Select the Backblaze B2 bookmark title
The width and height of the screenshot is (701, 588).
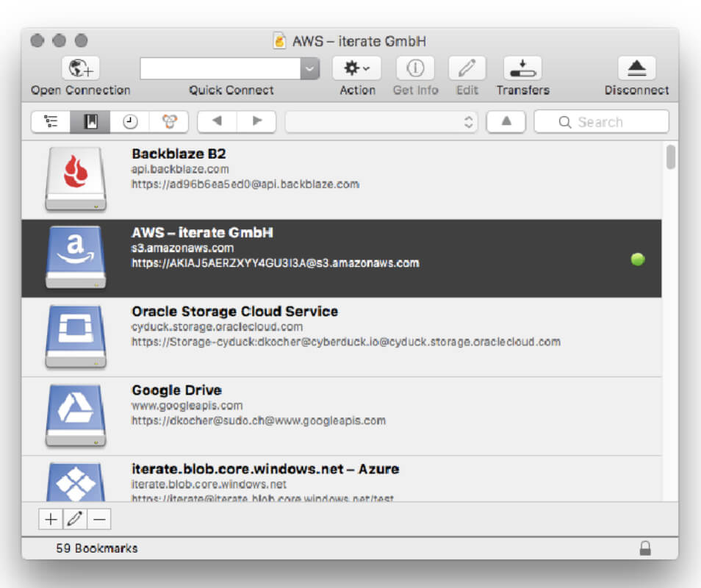click(x=179, y=154)
